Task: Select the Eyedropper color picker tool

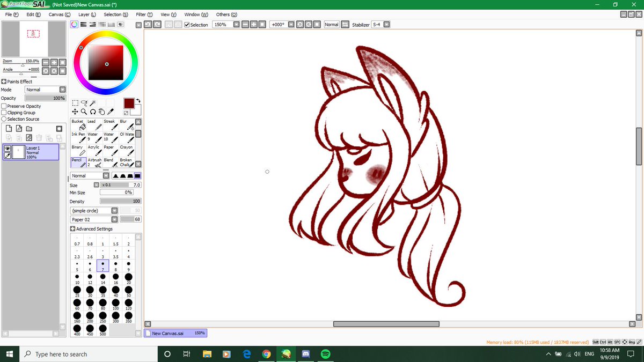Action: tap(110, 112)
